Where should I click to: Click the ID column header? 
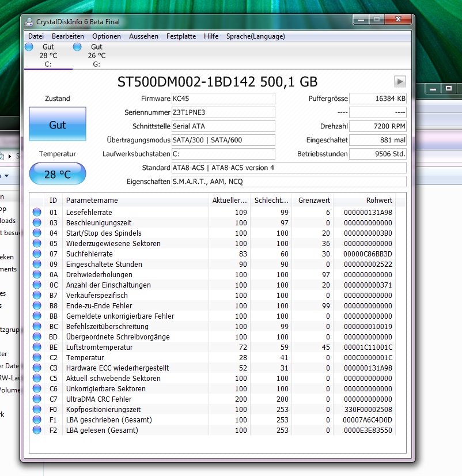point(53,201)
